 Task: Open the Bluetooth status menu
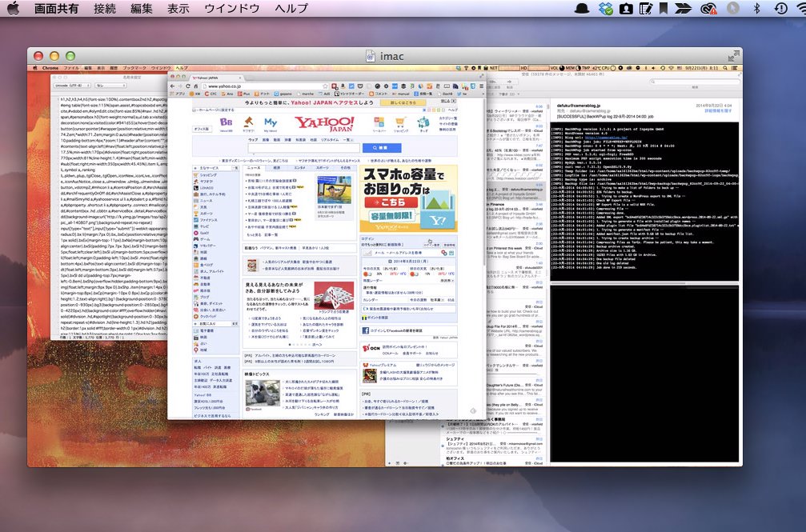coord(756,8)
